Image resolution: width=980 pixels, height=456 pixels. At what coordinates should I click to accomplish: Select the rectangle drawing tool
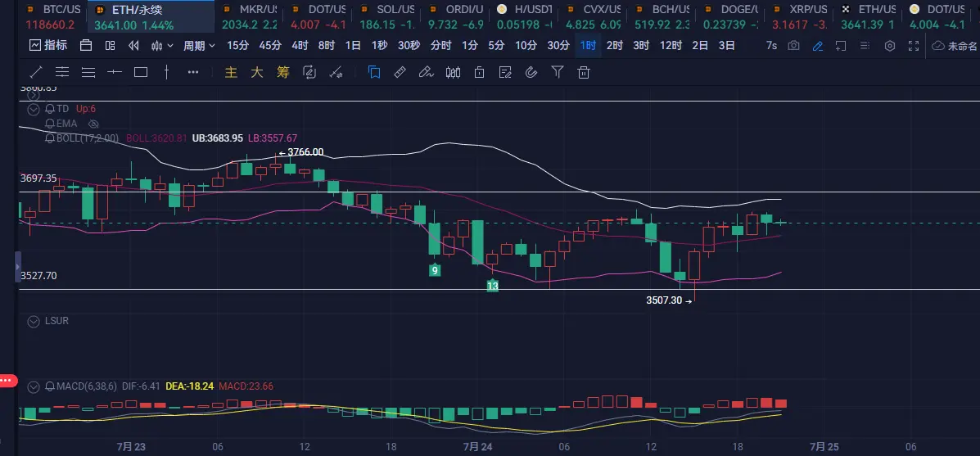(x=141, y=72)
